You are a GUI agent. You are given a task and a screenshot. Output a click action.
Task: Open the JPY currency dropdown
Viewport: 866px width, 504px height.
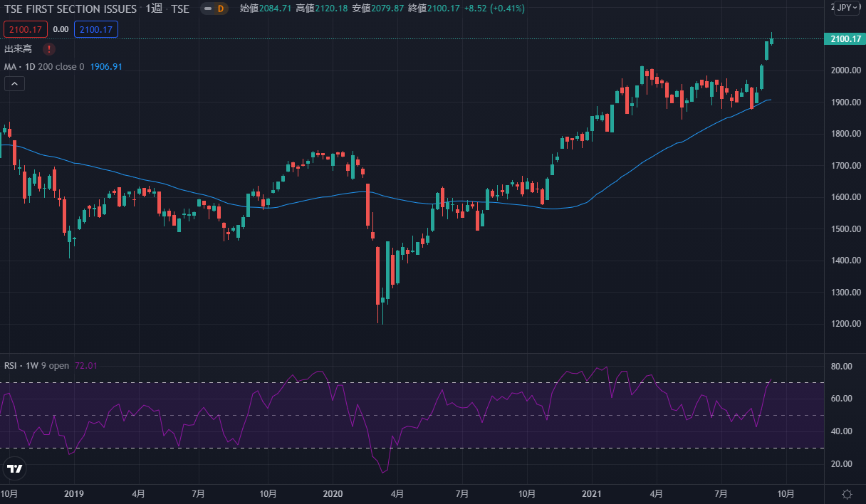click(x=846, y=8)
